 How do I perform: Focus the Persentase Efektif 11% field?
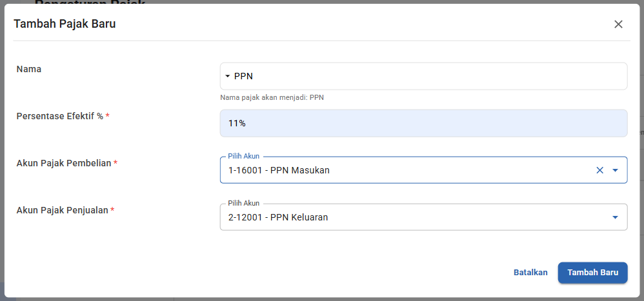(x=423, y=123)
